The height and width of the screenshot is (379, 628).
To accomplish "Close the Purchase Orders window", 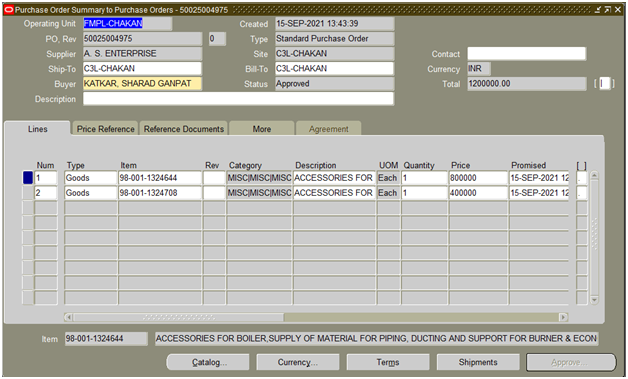I will point(618,10).
